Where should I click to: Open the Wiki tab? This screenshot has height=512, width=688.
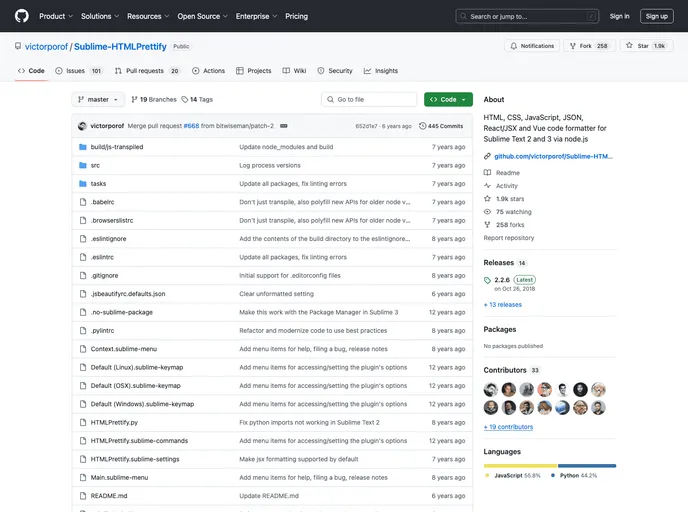[x=294, y=71]
